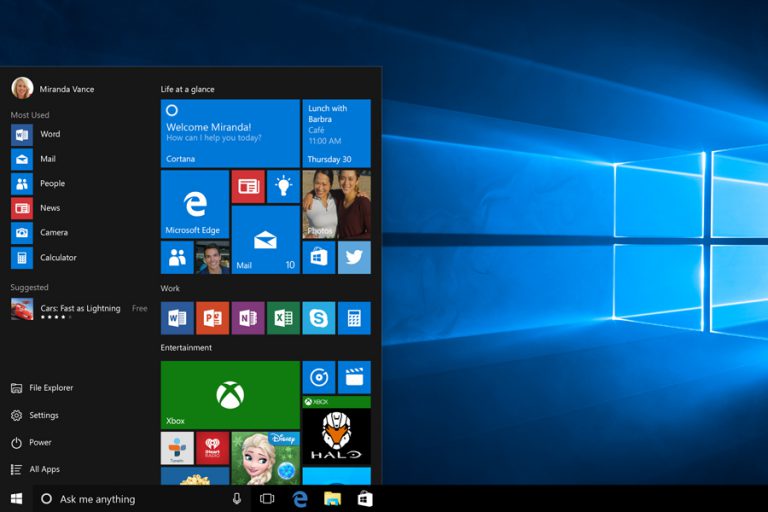Open the Store tile beside Twitter
The image size is (768, 512).
click(319, 257)
